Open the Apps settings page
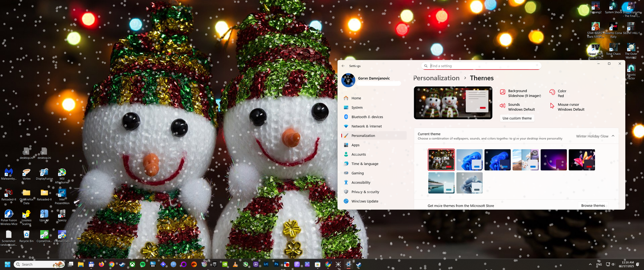 click(374, 145)
